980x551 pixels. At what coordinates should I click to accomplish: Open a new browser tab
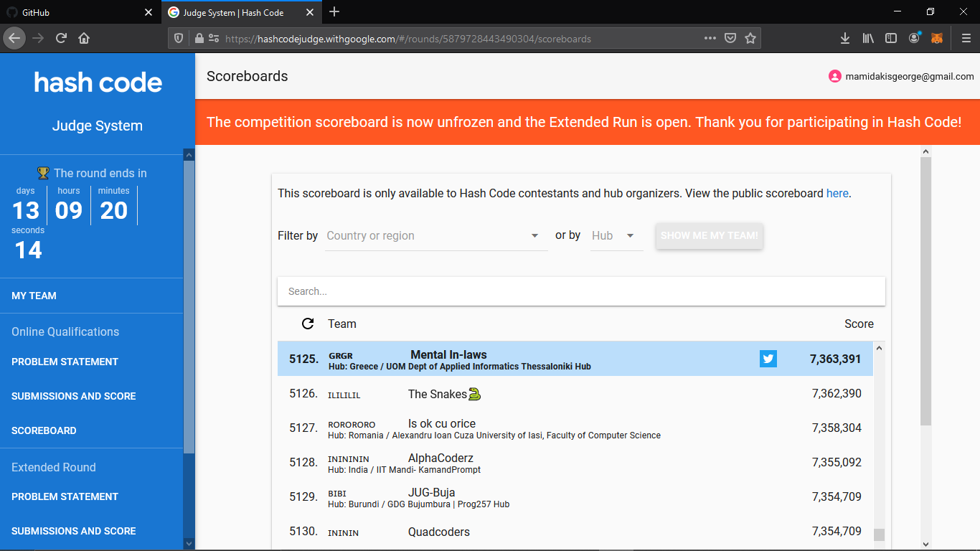pyautogui.click(x=334, y=12)
